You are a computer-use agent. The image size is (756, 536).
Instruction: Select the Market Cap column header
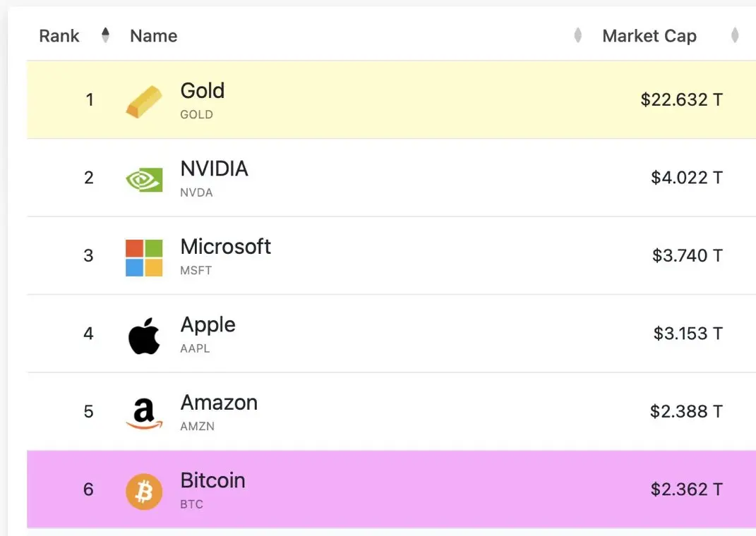pyautogui.click(x=649, y=36)
